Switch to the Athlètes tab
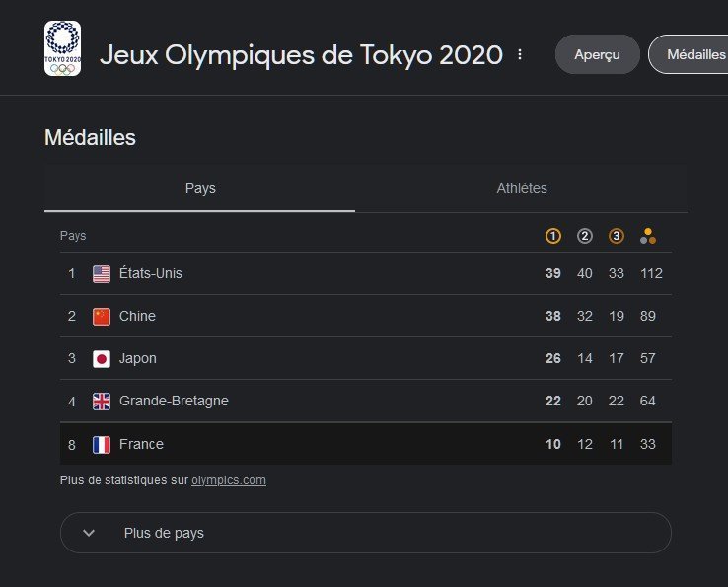This screenshot has height=587, width=728. [522, 188]
